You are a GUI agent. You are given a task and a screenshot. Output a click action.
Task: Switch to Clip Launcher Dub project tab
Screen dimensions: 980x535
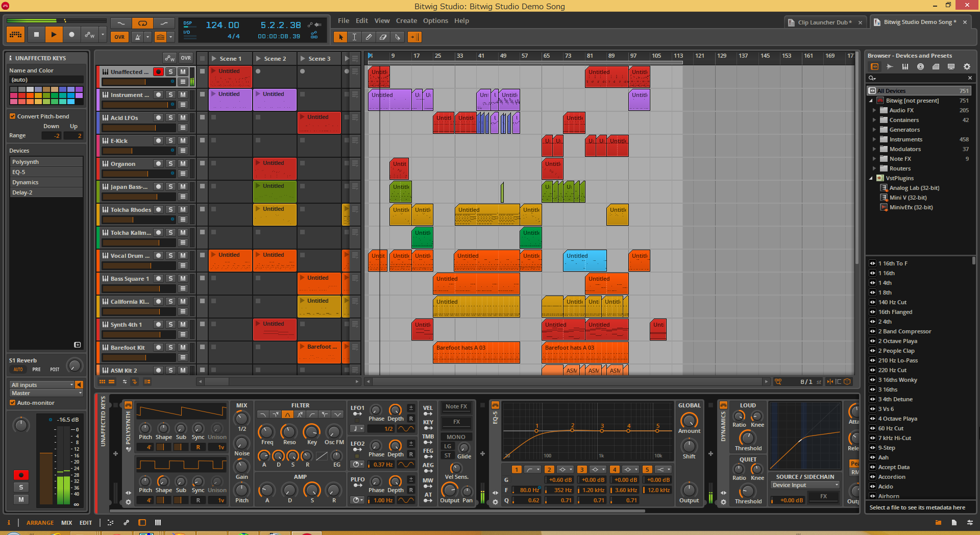824,22
